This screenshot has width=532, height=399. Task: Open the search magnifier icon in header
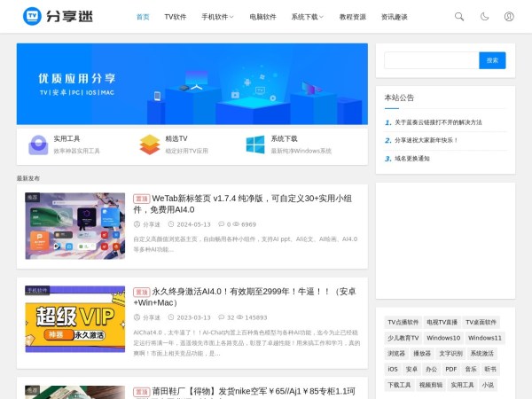[459, 17]
